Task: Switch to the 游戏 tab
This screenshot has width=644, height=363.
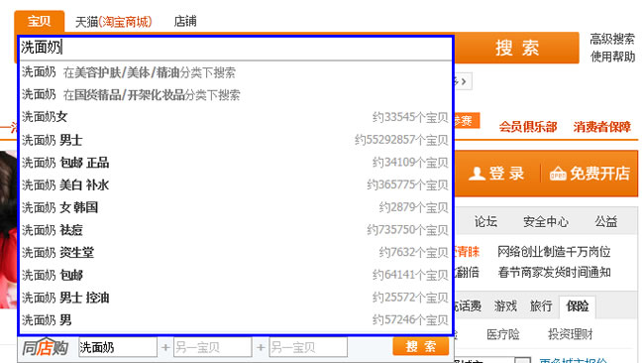Action: coord(505,306)
